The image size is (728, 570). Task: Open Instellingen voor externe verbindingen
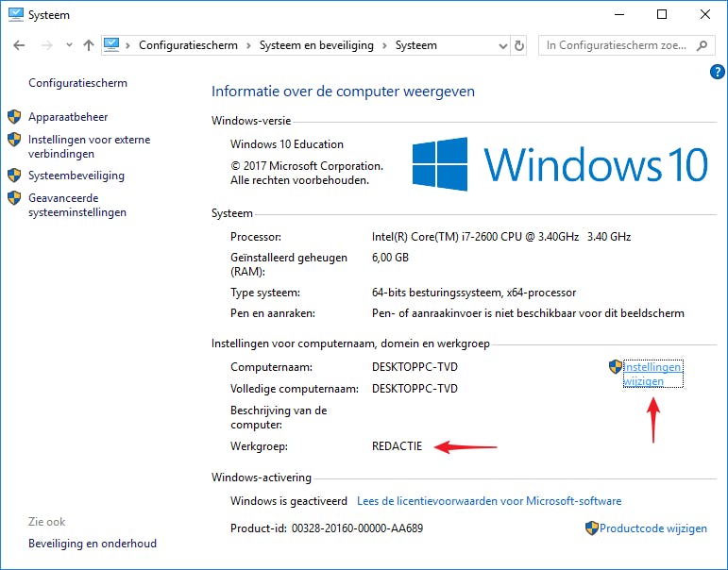point(89,146)
